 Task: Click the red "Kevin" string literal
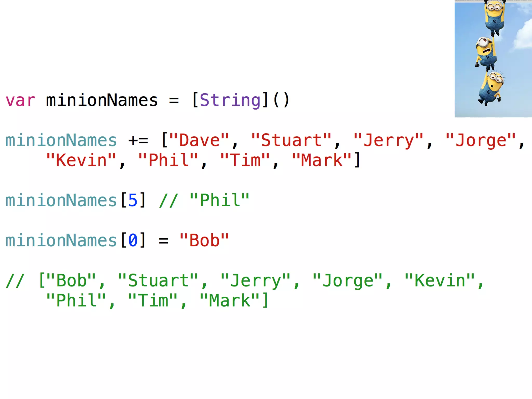81,160
